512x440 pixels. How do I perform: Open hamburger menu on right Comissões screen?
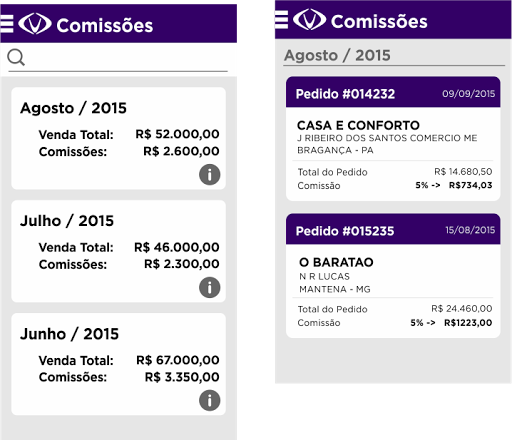281,20
